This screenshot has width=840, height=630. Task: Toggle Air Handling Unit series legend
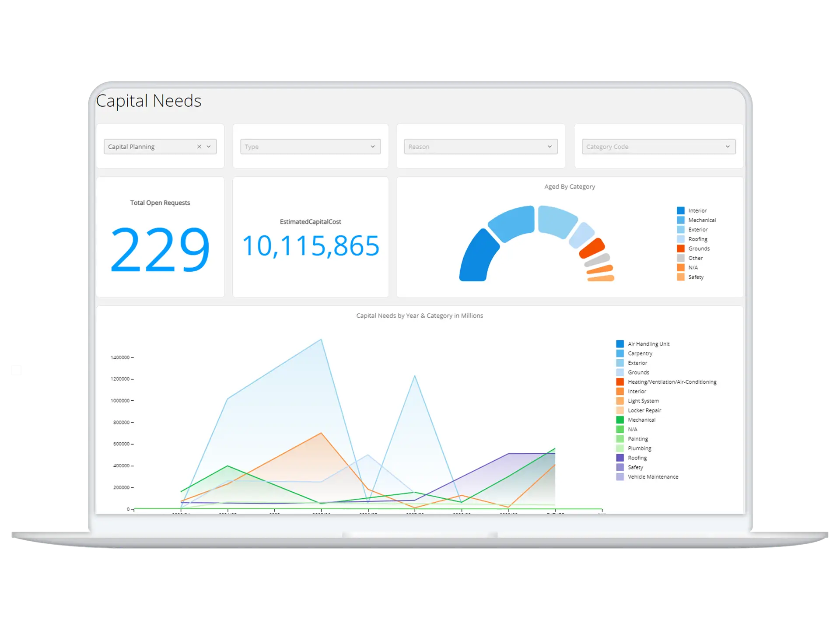pos(648,344)
